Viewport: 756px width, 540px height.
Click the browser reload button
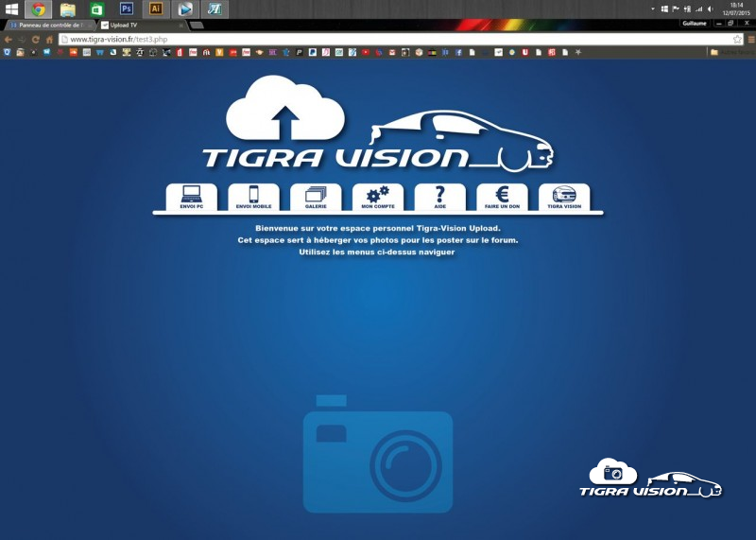pyautogui.click(x=36, y=40)
